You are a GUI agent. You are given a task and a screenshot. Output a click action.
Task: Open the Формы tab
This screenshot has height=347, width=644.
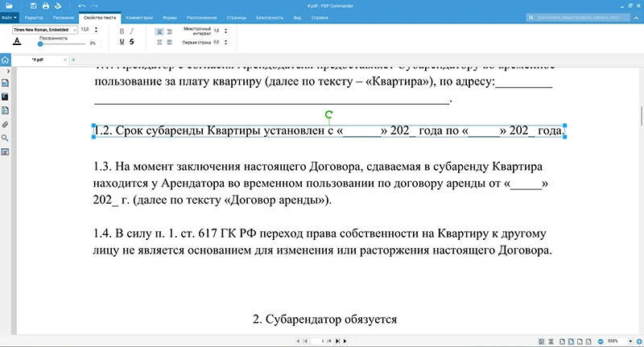170,18
